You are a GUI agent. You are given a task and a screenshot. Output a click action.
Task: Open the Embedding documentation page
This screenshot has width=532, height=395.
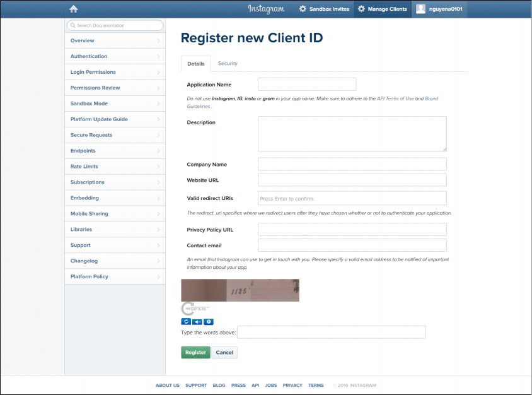click(x=115, y=198)
